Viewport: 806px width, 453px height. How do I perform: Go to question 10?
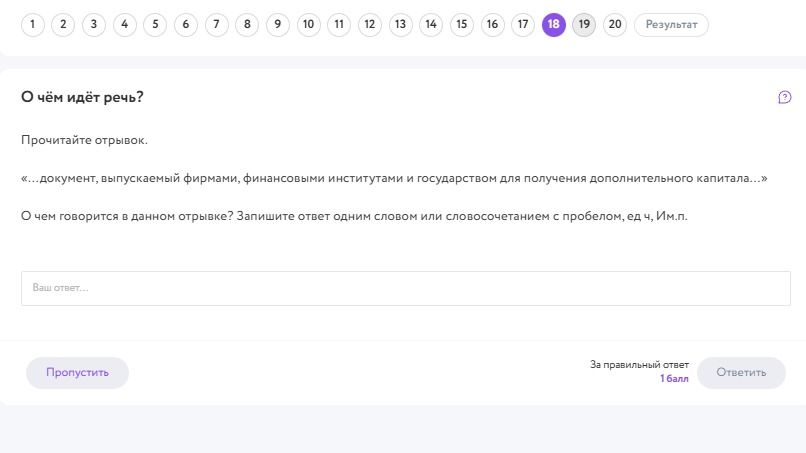point(308,25)
